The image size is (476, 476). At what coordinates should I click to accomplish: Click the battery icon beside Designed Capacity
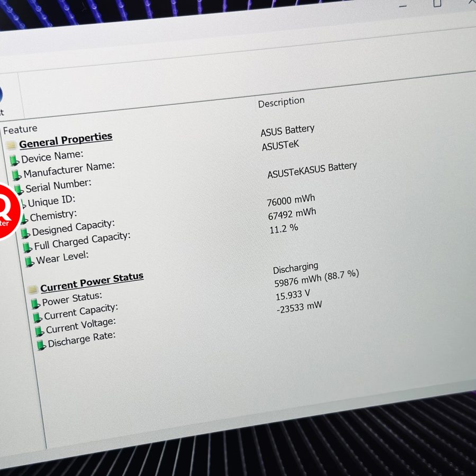[x=25, y=233]
